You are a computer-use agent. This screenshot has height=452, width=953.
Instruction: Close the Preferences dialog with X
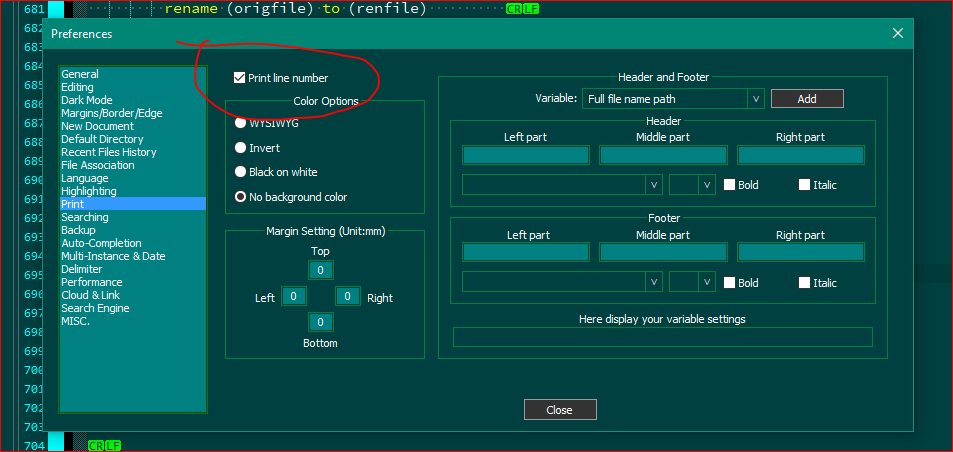(897, 33)
